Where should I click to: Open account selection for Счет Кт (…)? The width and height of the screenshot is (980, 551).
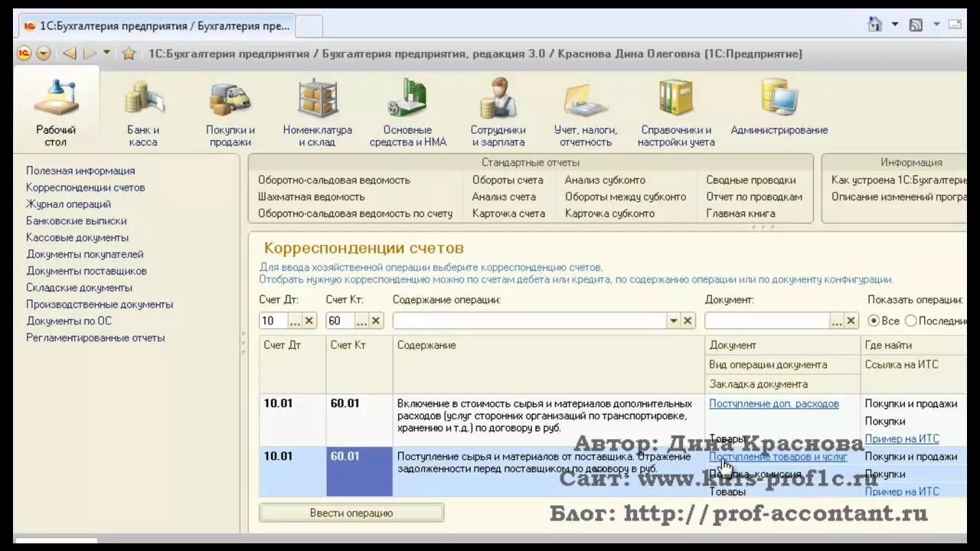[x=363, y=321]
